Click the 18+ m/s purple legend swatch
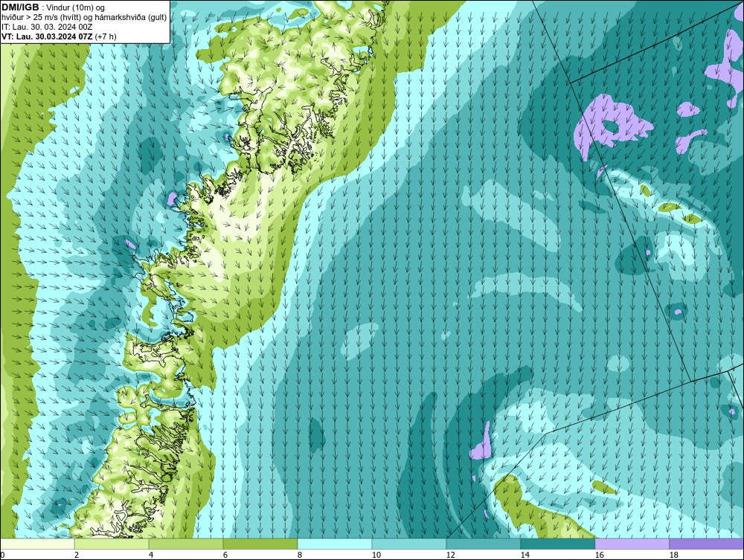The image size is (744, 560). pyautogui.click(x=707, y=544)
